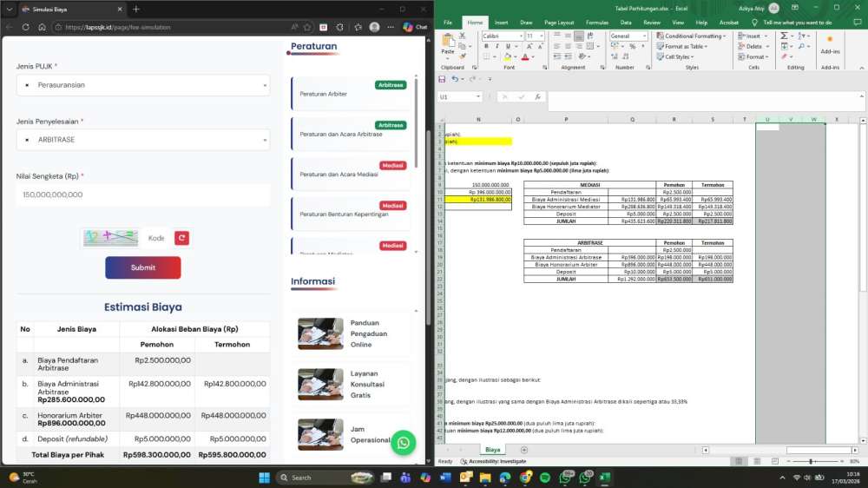
Task: Switch to the Page Layout tab
Action: (x=559, y=23)
